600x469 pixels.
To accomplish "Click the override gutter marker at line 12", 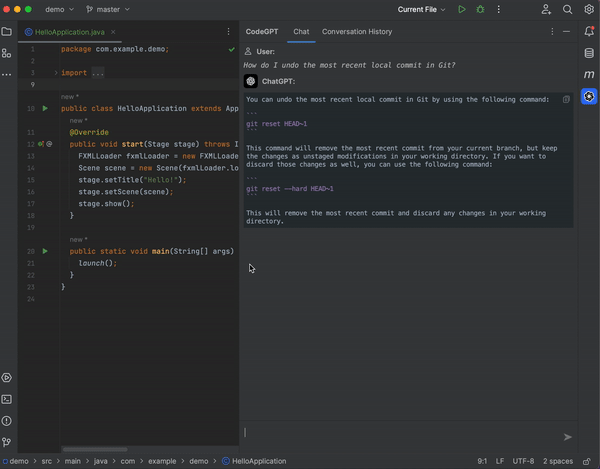I will tap(41, 144).
